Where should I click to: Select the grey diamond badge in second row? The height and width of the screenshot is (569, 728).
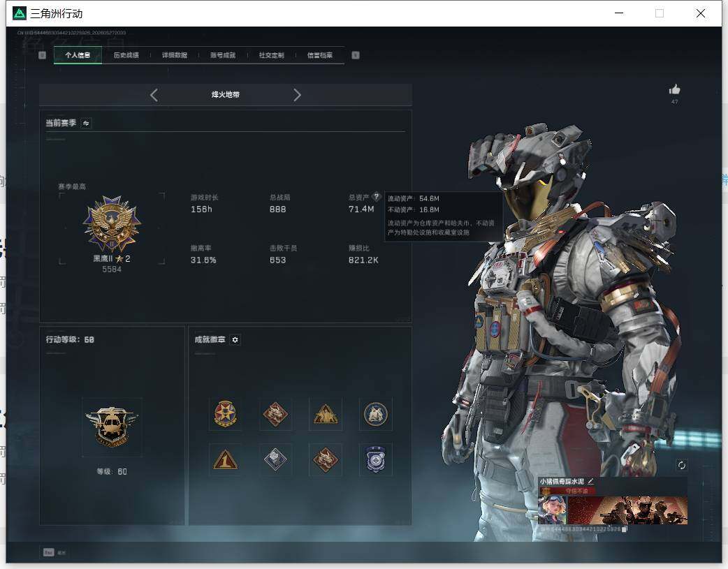click(x=275, y=459)
